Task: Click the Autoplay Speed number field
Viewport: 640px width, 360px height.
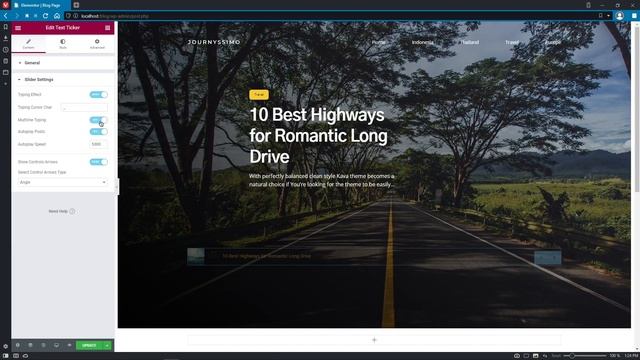Action: pyautogui.click(x=98, y=144)
